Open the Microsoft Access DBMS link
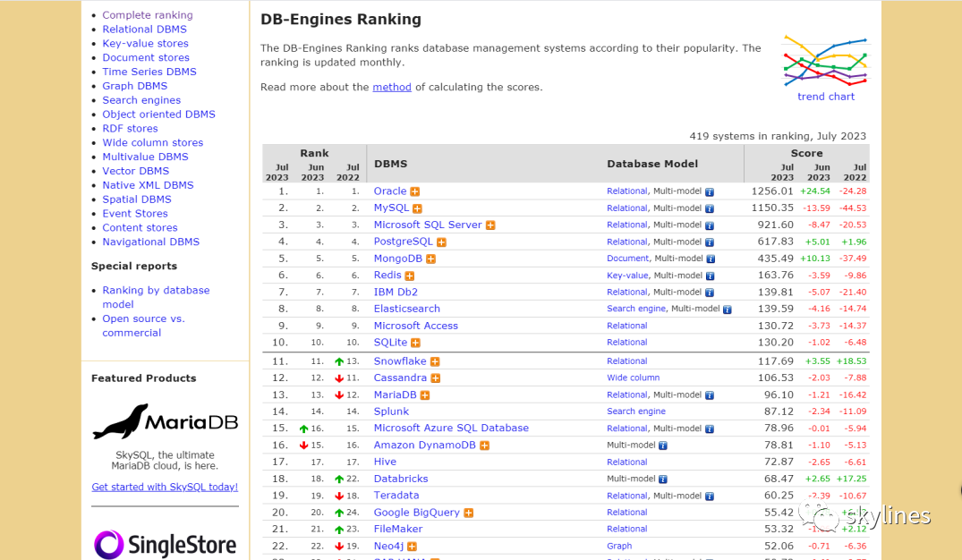Screen dimensions: 962x560 pos(416,326)
